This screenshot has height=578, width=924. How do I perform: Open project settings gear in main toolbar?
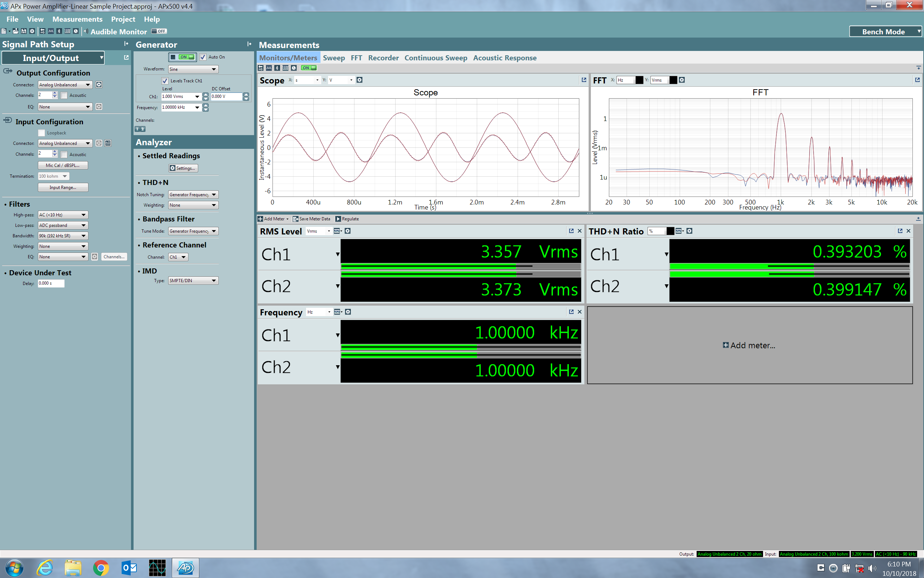coord(32,31)
